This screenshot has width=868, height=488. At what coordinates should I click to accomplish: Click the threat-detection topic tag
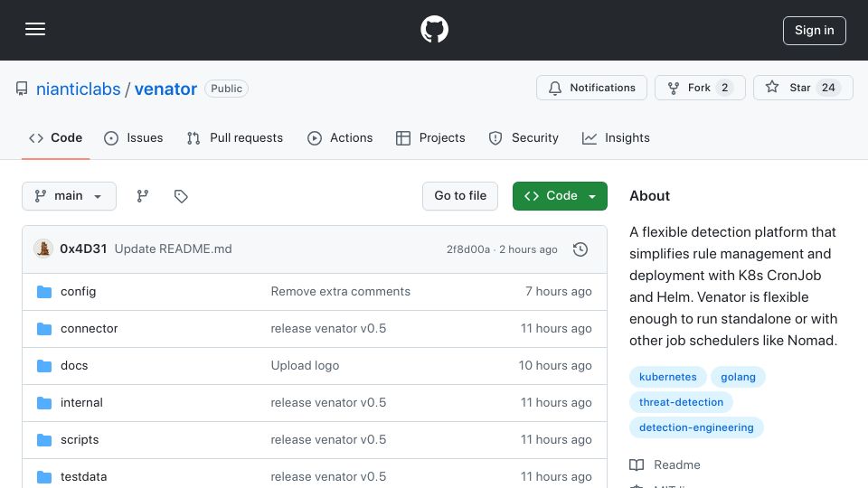click(681, 402)
